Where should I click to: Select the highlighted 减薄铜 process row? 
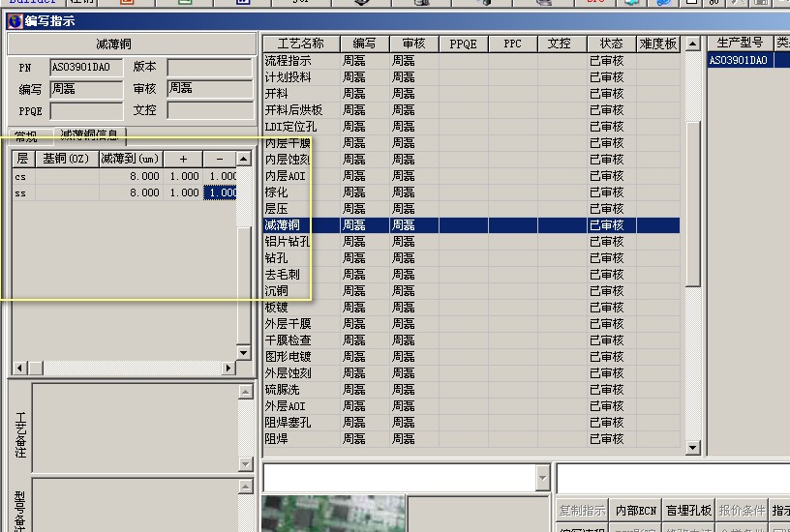[x=471, y=225]
